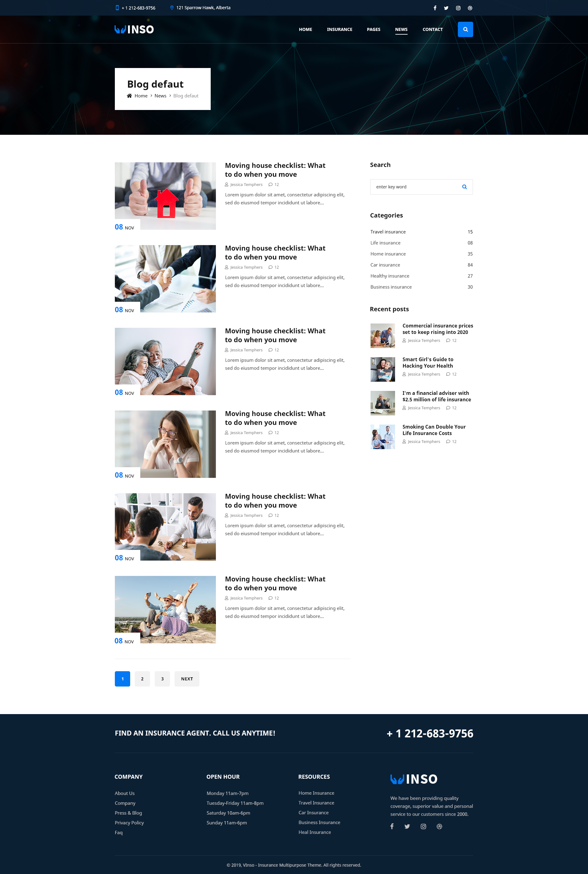
Task: Click the home icon in breadcrumb
Action: pyautogui.click(x=129, y=96)
